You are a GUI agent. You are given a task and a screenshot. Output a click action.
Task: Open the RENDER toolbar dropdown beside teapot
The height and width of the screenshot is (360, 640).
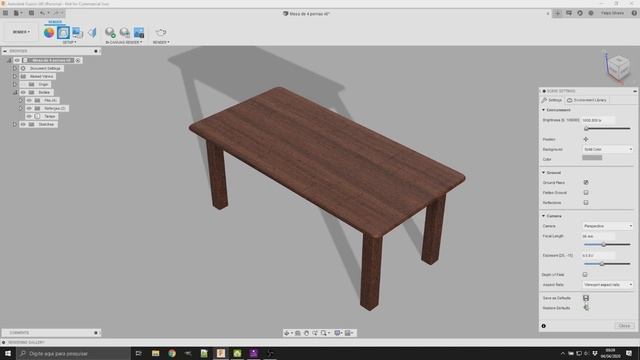pyautogui.click(x=161, y=42)
